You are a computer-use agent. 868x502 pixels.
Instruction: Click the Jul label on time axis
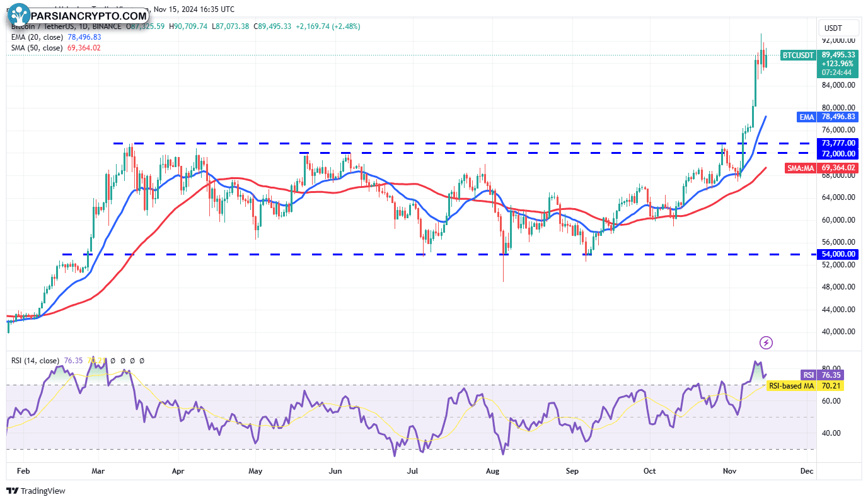[413, 471]
